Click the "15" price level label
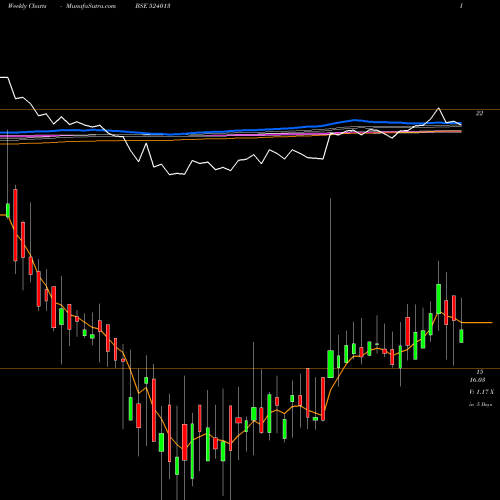This screenshot has width=500, height=500. pyautogui.click(x=480, y=372)
